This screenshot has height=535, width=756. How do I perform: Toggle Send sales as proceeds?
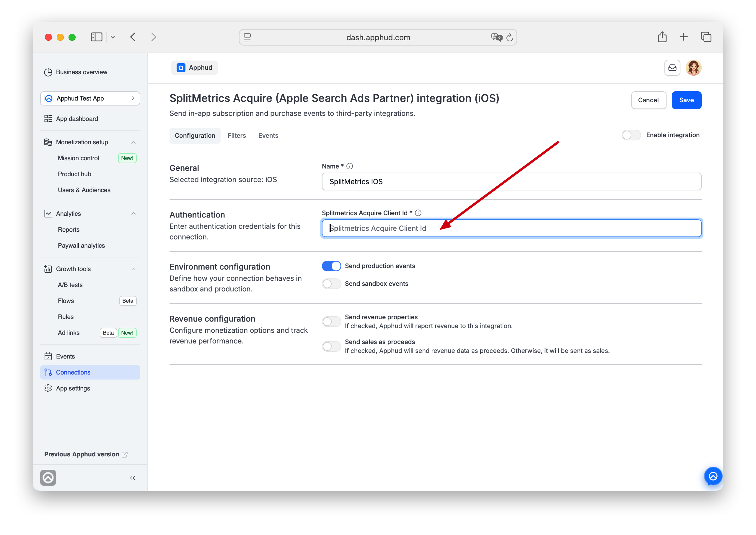(331, 346)
